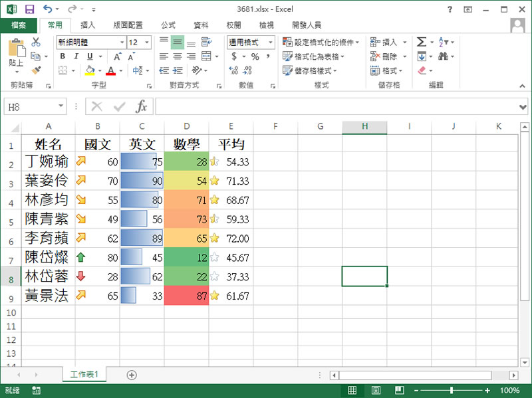Click the Cut scissors icon
Viewport: 532px width, 398px height.
coord(36,43)
